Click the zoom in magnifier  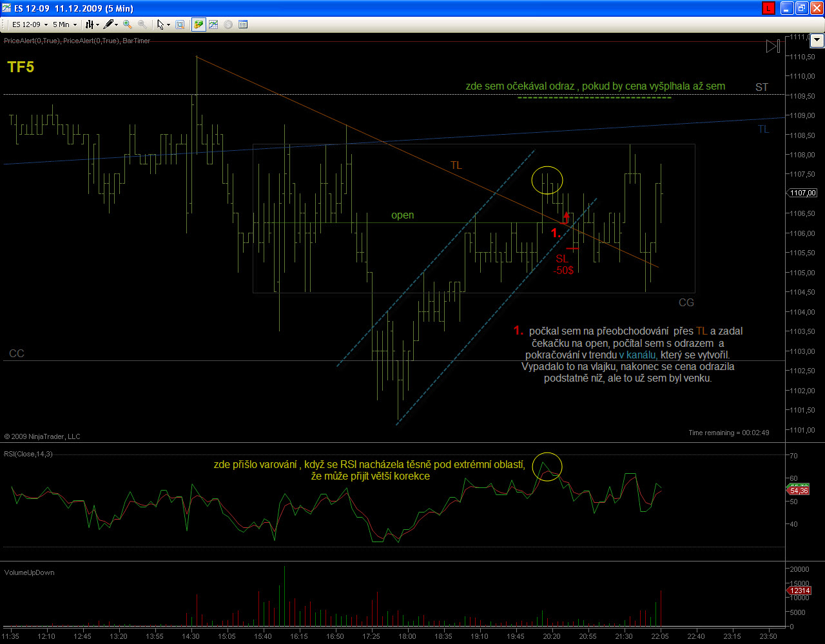coord(128,24)
